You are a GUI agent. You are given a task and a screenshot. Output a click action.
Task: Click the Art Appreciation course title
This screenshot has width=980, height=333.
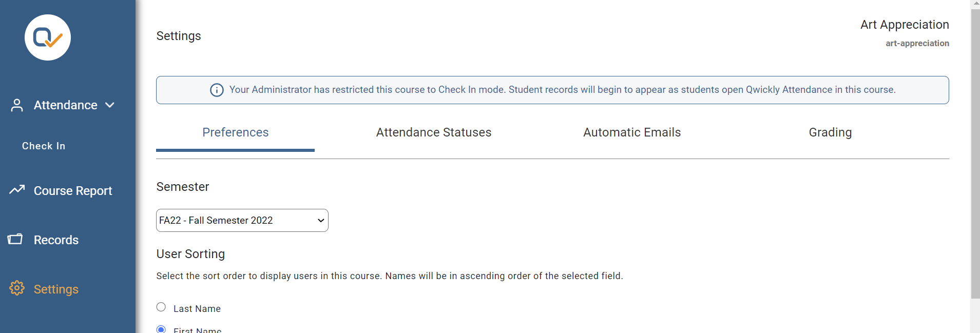[904, 24]
